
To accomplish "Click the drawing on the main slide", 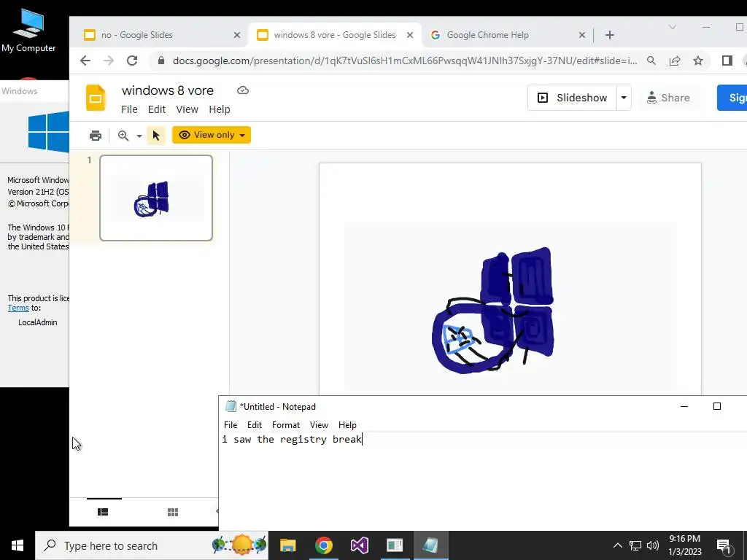I will pos(494,311).
